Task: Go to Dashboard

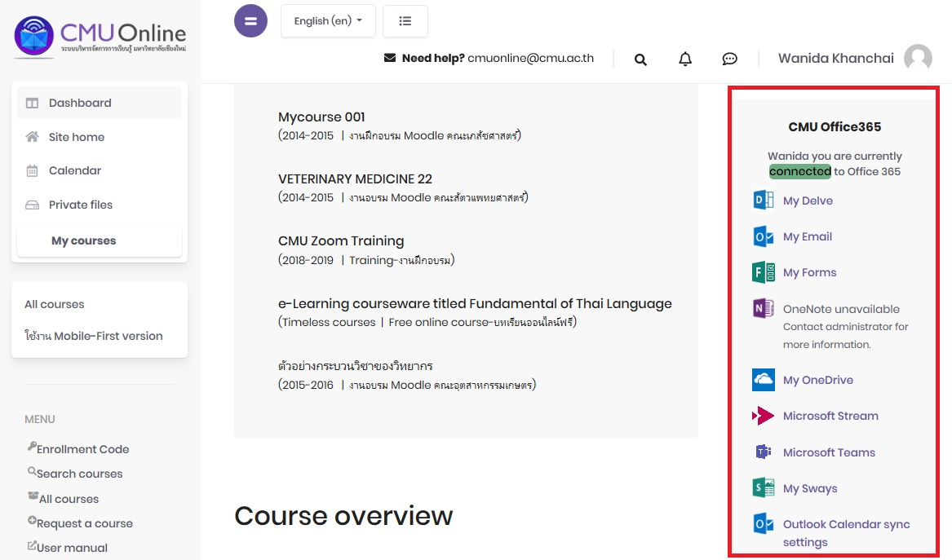Action: point(100,104)
